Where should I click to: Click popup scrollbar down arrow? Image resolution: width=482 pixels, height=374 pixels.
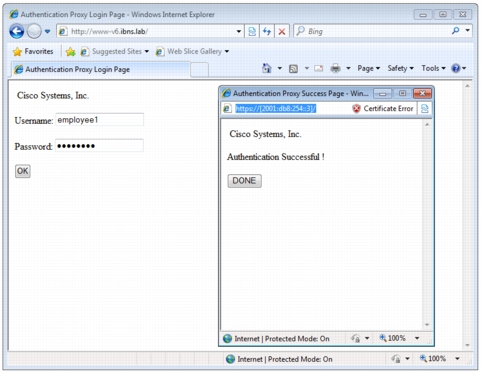[x=427, y=325]
